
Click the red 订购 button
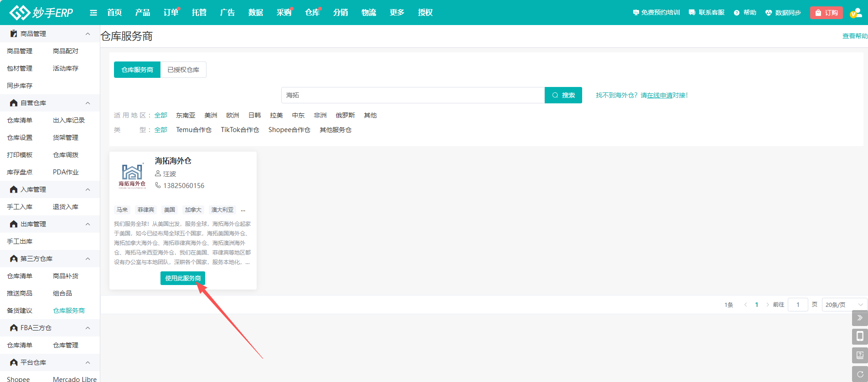(827, 13)
